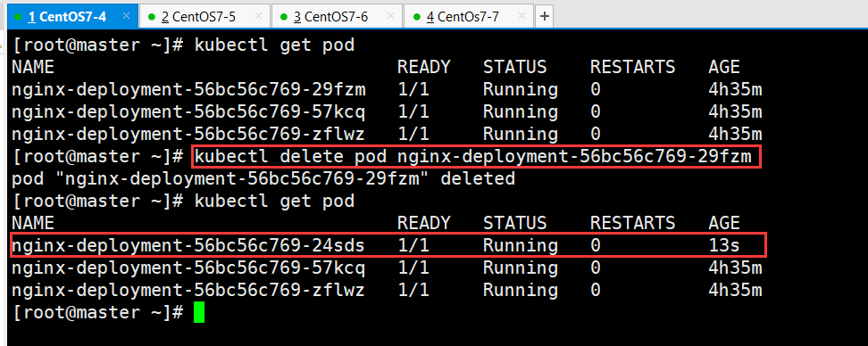
Task: Click Running status of the 24sds pod
Action: (x=521, y=245)
